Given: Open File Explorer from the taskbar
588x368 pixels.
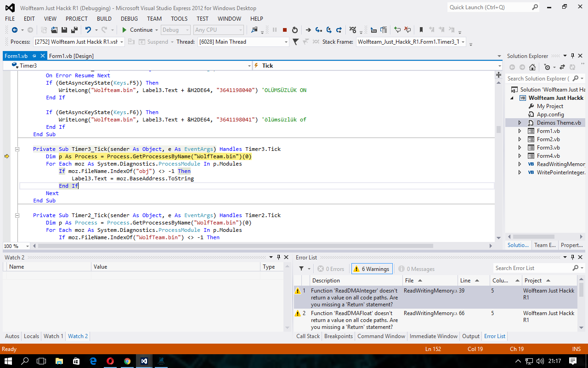Looking at the screenshot, I should point(59,361).
